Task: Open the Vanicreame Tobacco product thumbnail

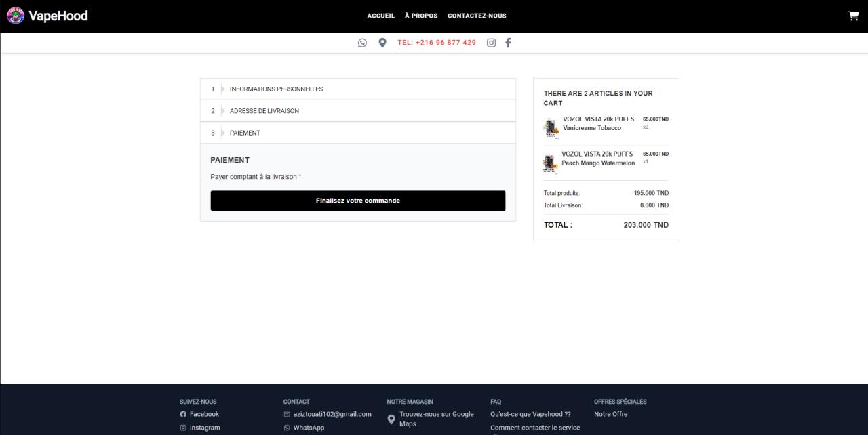Action: click(551, 127)
